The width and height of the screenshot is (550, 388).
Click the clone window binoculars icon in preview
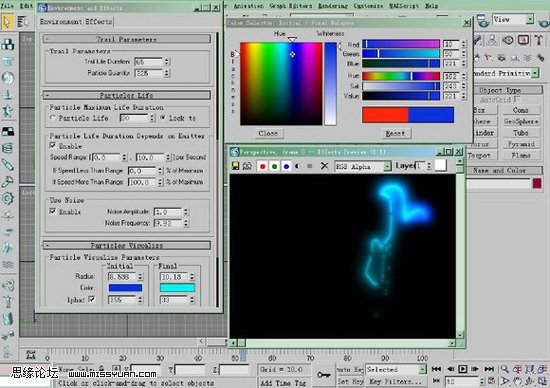pyautogui.click(x=247, y=166)
